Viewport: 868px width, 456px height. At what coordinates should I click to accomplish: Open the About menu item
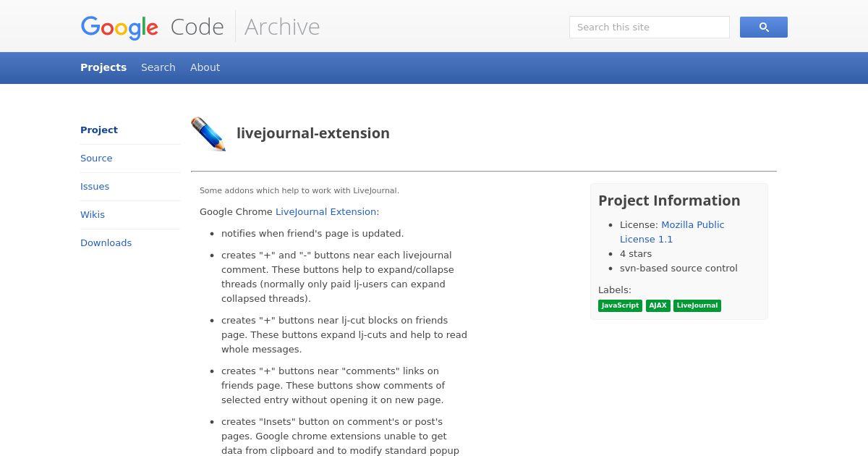point(205,67)
